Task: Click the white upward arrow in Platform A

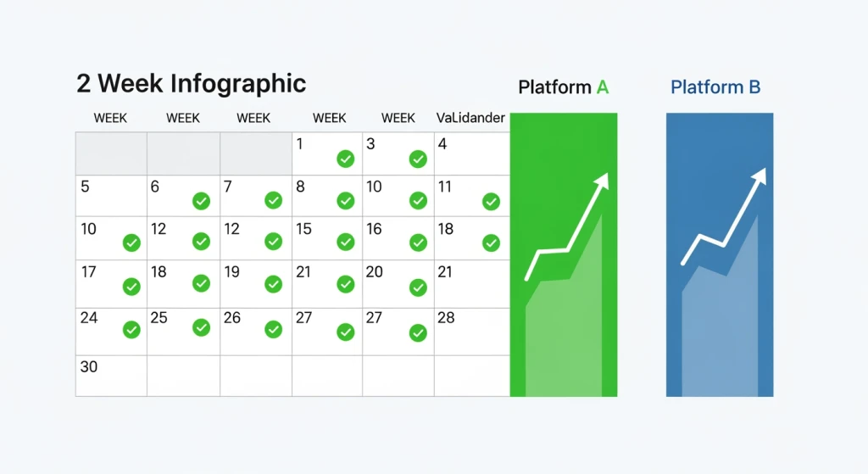Action: click(566, 226)
